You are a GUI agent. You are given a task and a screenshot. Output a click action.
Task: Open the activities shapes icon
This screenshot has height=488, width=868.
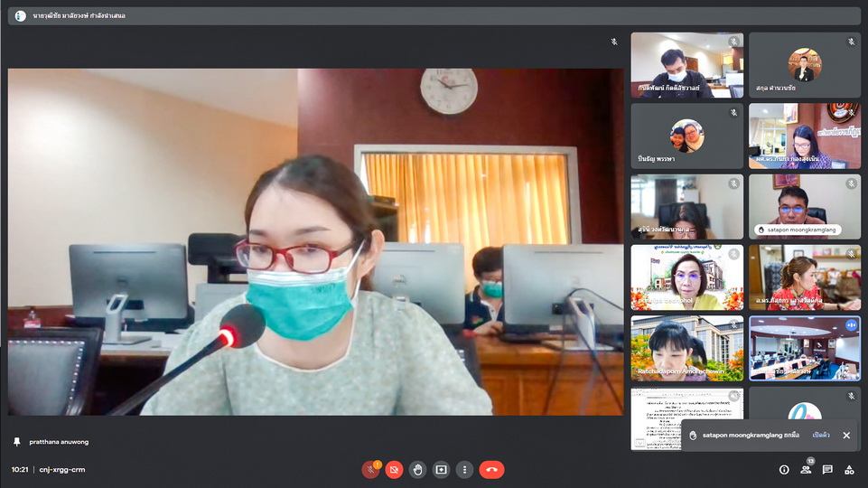click(849, 470)
